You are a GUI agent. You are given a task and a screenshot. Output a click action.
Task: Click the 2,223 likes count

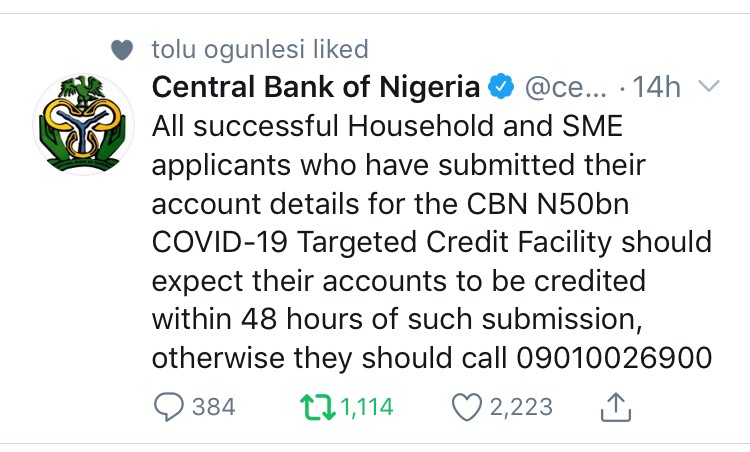click(520, 407)
